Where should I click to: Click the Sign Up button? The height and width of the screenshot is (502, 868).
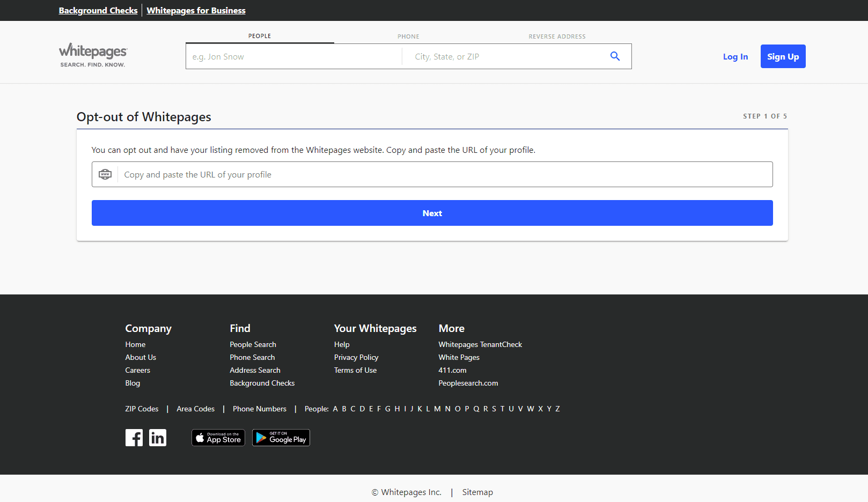pos(783,56)
